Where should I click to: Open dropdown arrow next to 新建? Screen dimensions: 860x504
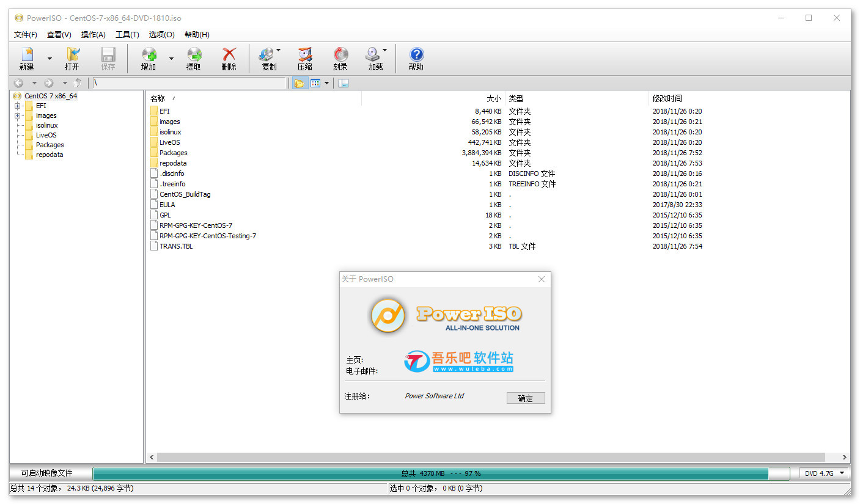pyautogui.click(x=50, y=59)
